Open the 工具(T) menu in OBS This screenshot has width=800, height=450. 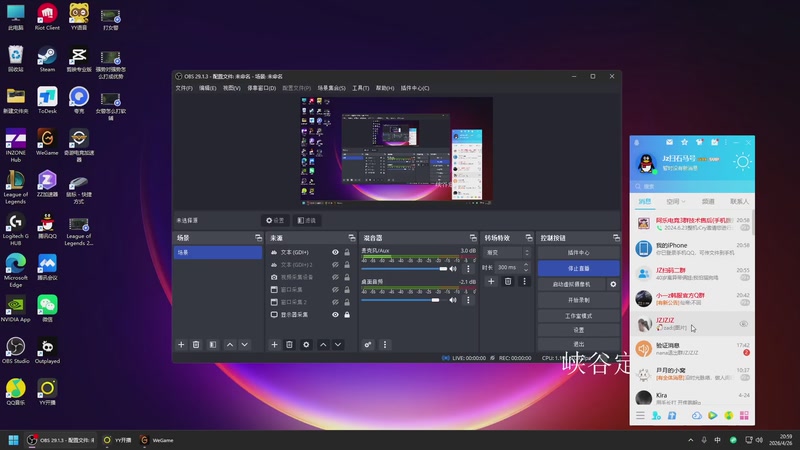coord(361,88)
